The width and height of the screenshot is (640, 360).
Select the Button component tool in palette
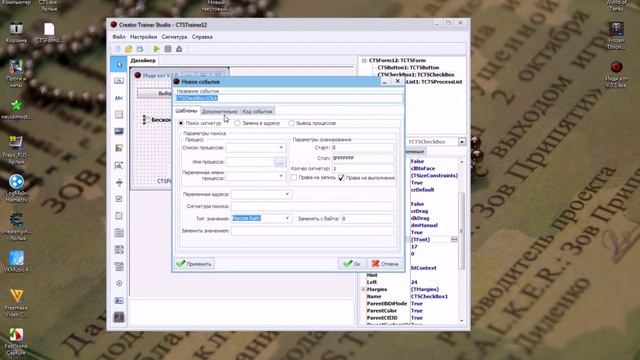(x=119, y=81)
